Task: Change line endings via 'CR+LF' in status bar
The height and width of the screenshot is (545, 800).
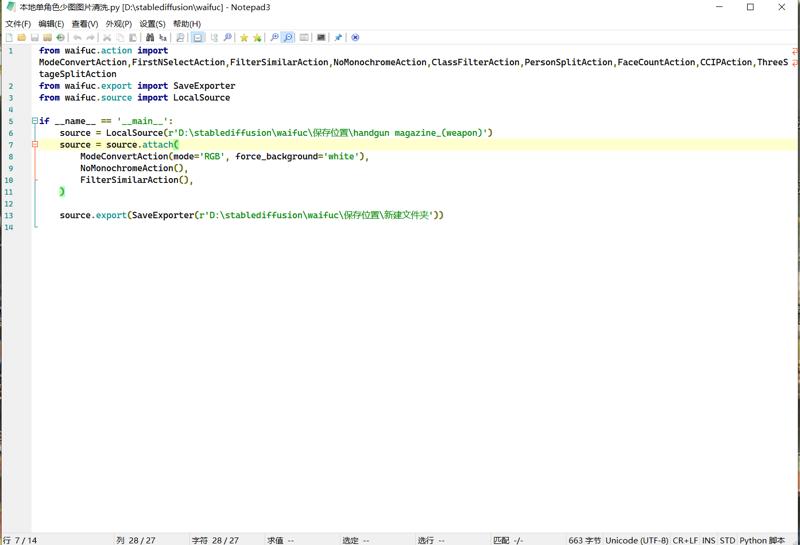Action: 685,540
